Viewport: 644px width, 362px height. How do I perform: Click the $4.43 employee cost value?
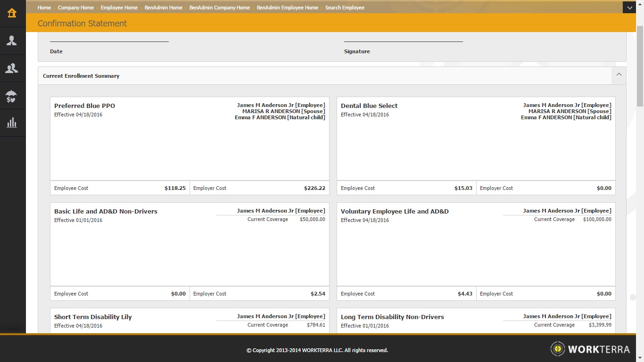pos(465,294)
